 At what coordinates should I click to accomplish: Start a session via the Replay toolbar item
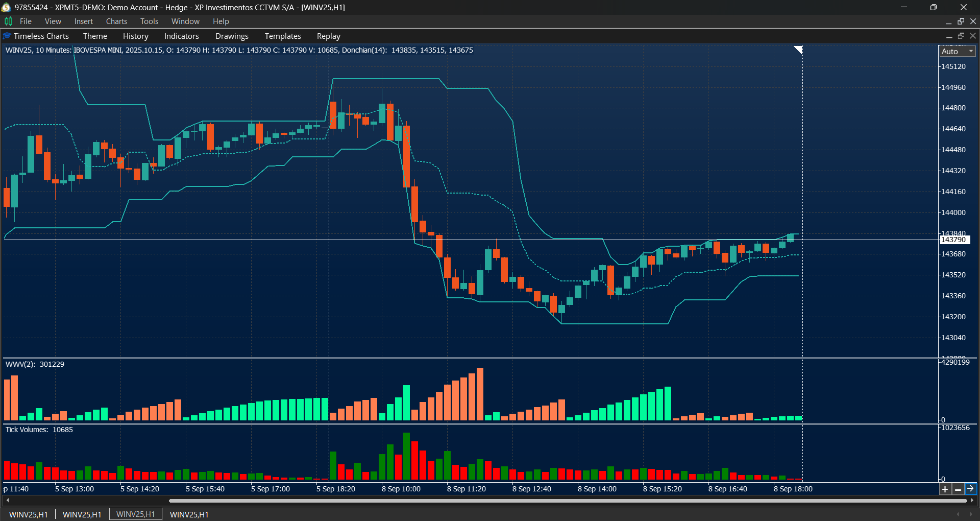coord(328,36)
